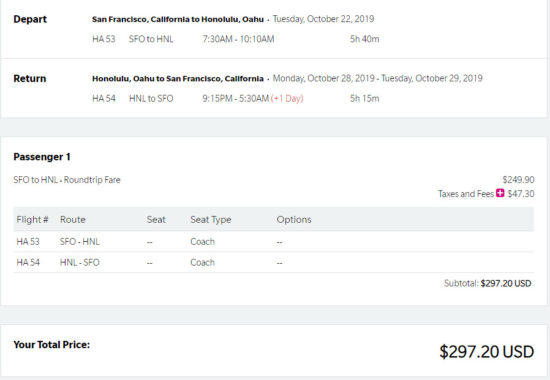The height and width of the screenshot is (380, 550).
Task: Select the HA 53 departure flight row
Action: (x=235, y=39)
